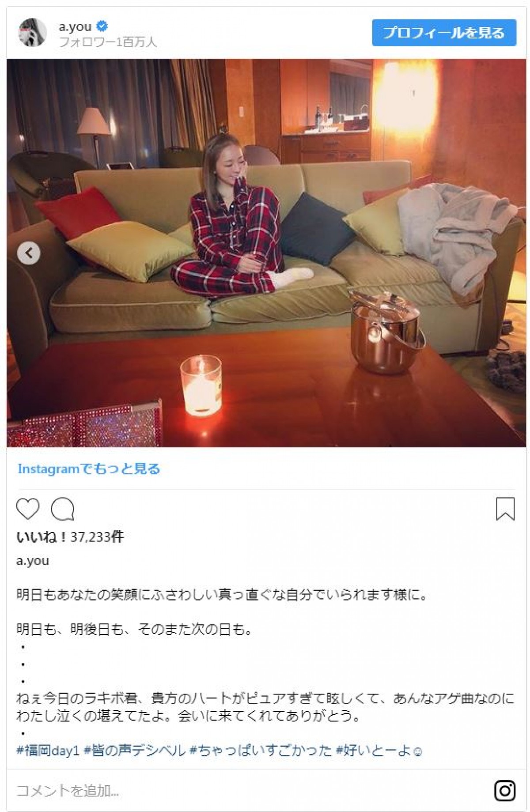The image size is (530, 812).
Task: View the いいね！37,233件 likes count
Action: pos(70,537)
